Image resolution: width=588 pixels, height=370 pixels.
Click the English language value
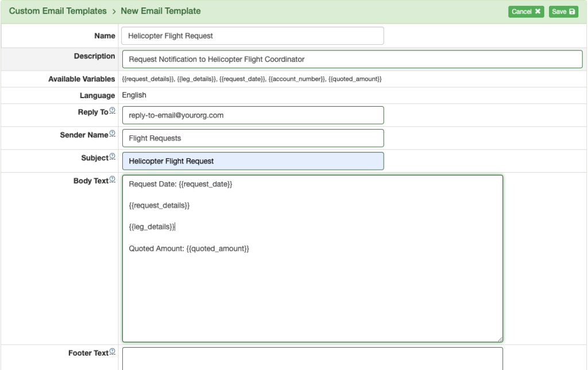pos(134,95)
